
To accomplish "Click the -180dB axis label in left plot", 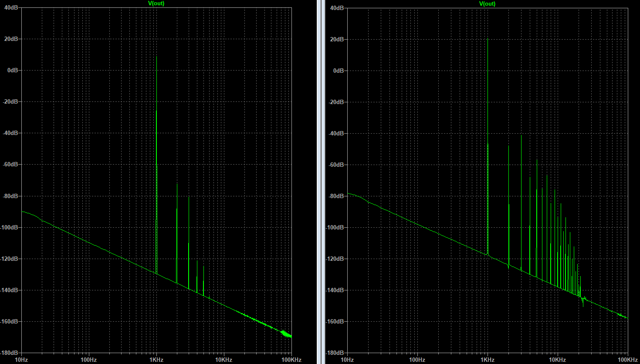I will 9,353.
